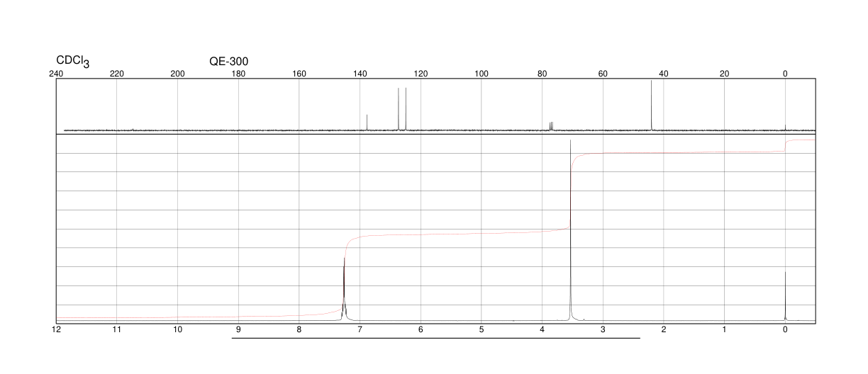Click the 11 ppm label on proton axis
The width and height of the screenshot is (868, 374).
[117, 330]
